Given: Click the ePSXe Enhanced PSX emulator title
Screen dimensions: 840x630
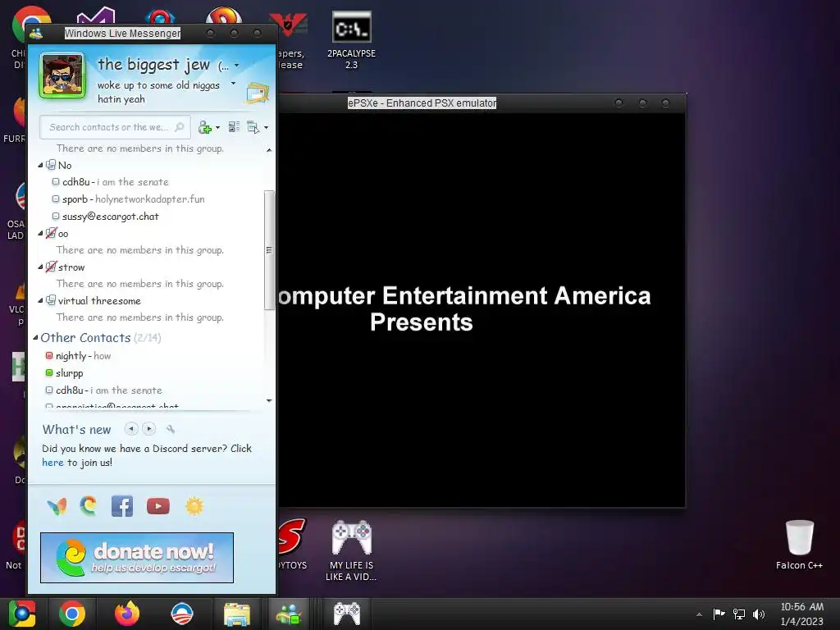Looking at the screenshot, I should [x=422, y=103].
